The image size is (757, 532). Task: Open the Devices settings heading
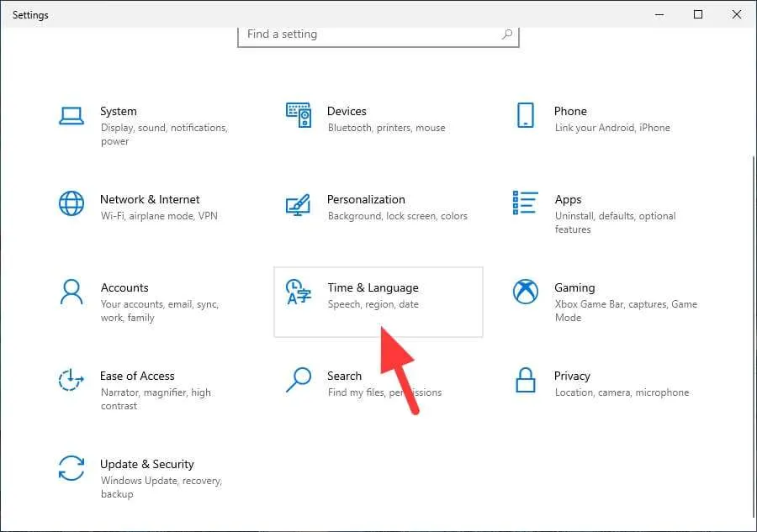(x=347, y=111)
